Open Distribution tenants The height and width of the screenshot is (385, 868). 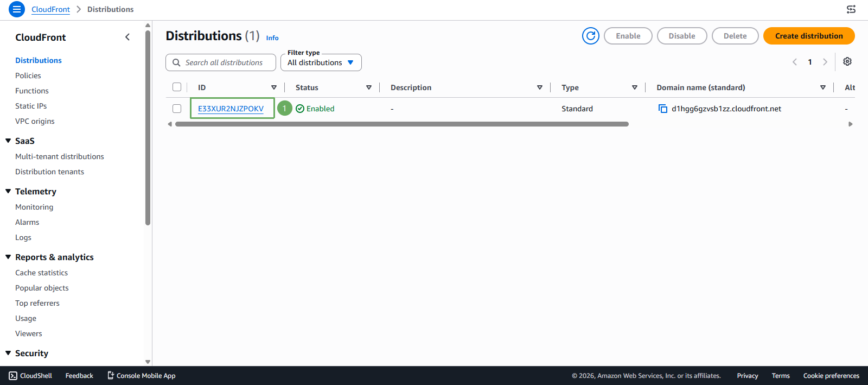click(50, 172)
